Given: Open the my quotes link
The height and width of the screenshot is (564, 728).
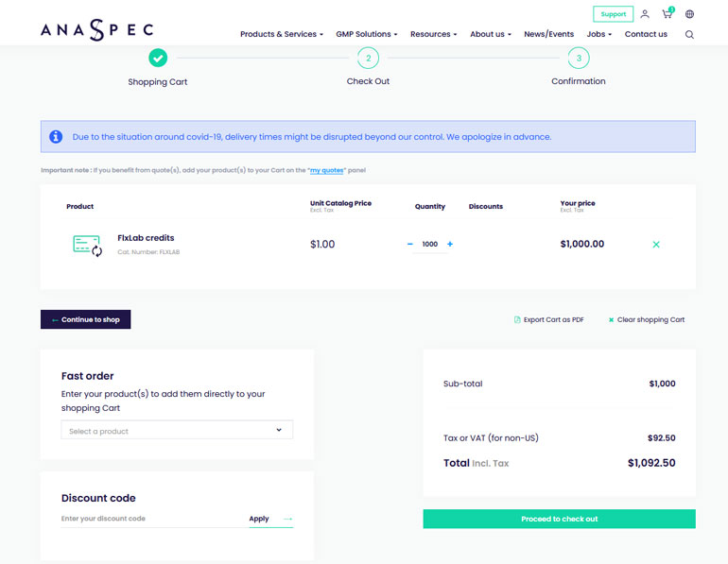Looking at the screenshot, I should [326, 170].
